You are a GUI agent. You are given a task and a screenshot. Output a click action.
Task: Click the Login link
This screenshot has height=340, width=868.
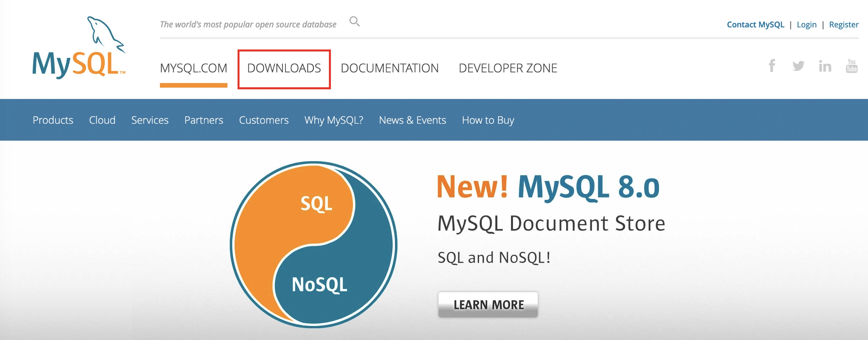807,25
